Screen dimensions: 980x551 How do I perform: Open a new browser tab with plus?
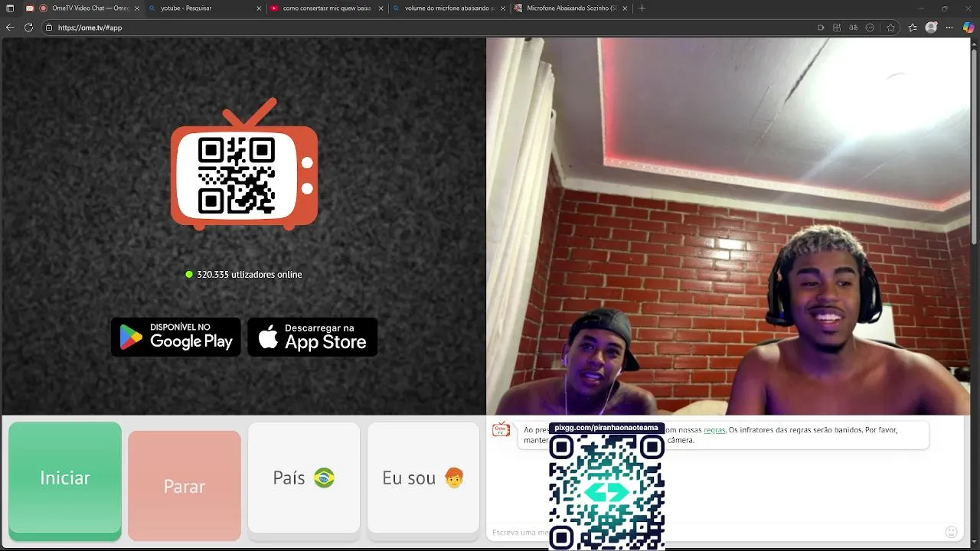(x=642, y=8)
